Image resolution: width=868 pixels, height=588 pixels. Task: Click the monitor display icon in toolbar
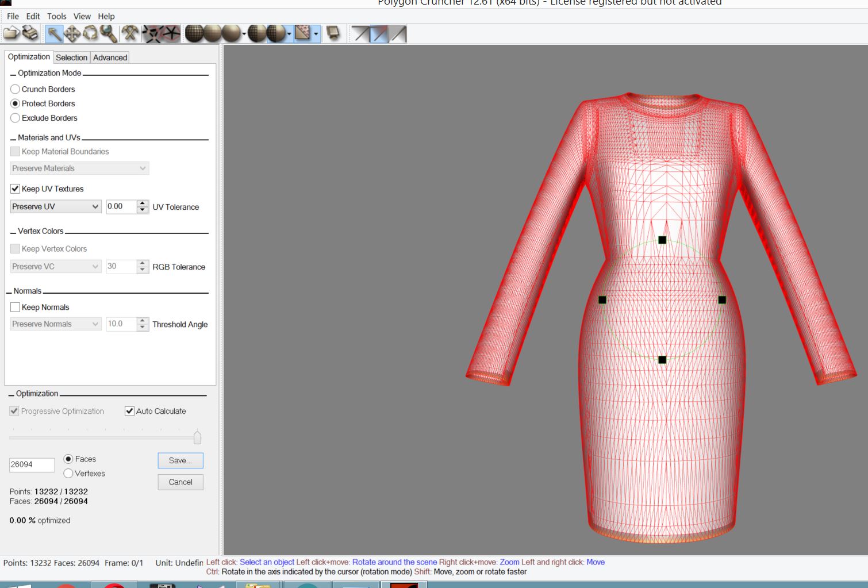pos(333,34)
